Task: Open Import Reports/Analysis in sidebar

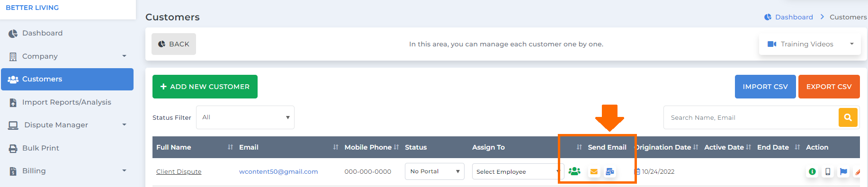Action: (x=67, y=102)
